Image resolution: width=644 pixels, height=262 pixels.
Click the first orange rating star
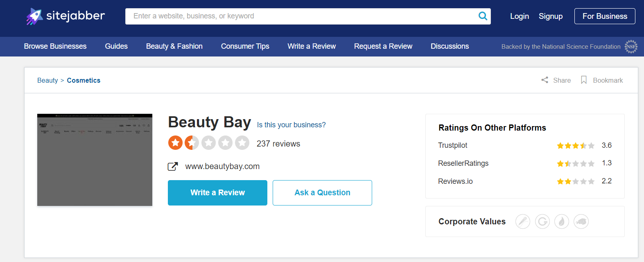point(175,143)
